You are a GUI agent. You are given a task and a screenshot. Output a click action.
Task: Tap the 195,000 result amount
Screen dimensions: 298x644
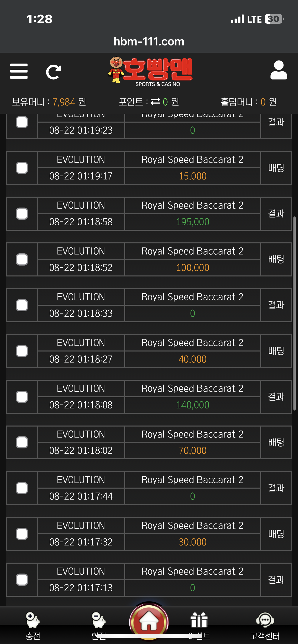(193, 222)
